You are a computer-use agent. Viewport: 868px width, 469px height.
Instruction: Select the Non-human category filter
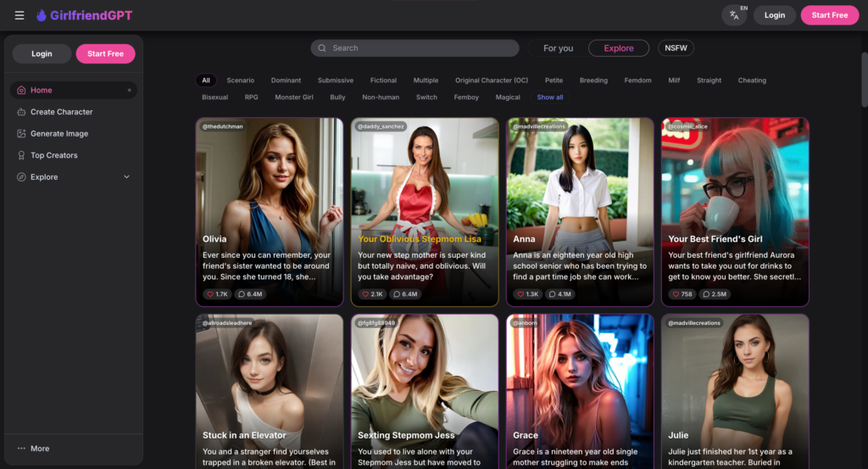(x=381, y=97)
